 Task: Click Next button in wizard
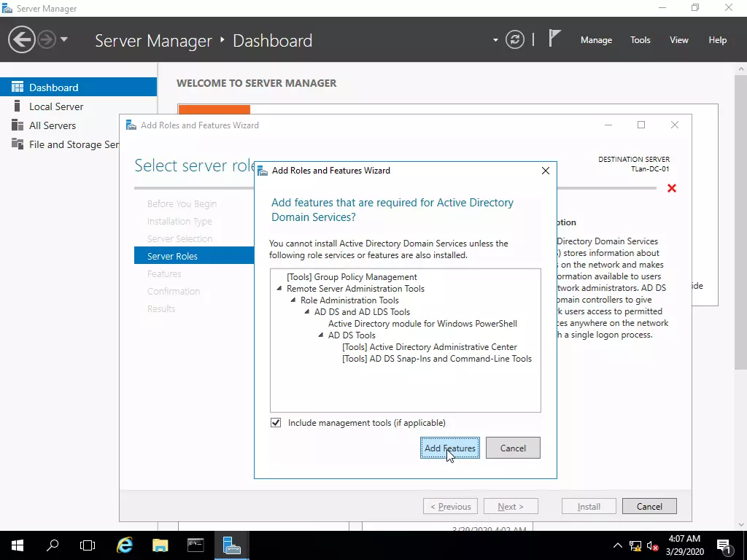point(511,506)
